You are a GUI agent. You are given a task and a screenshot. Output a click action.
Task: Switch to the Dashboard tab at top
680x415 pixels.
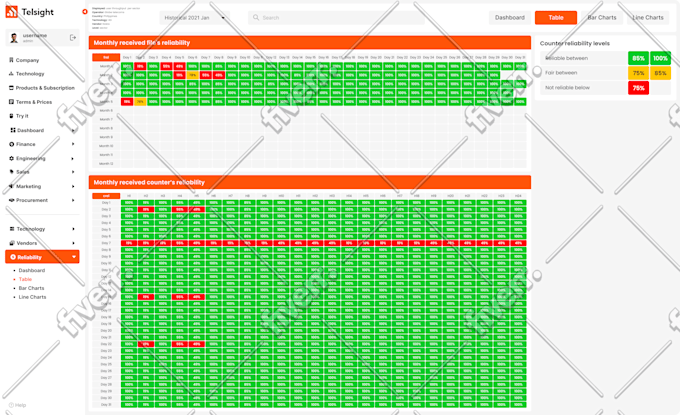510,17
